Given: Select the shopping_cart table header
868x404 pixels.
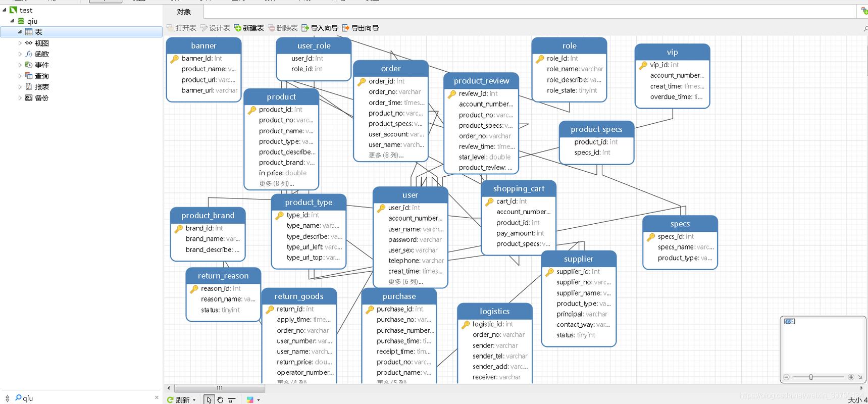Looking at the screenshot, I should [x=519, y=188].
